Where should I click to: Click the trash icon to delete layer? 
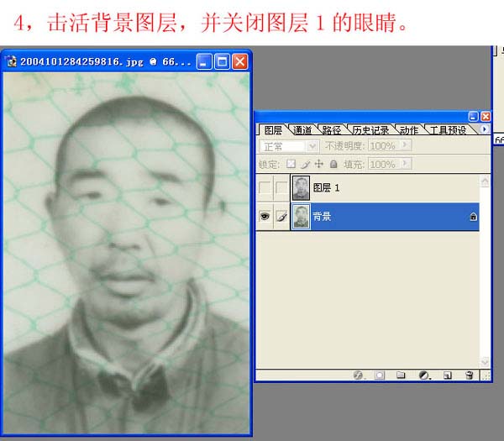tap(470, 375)
